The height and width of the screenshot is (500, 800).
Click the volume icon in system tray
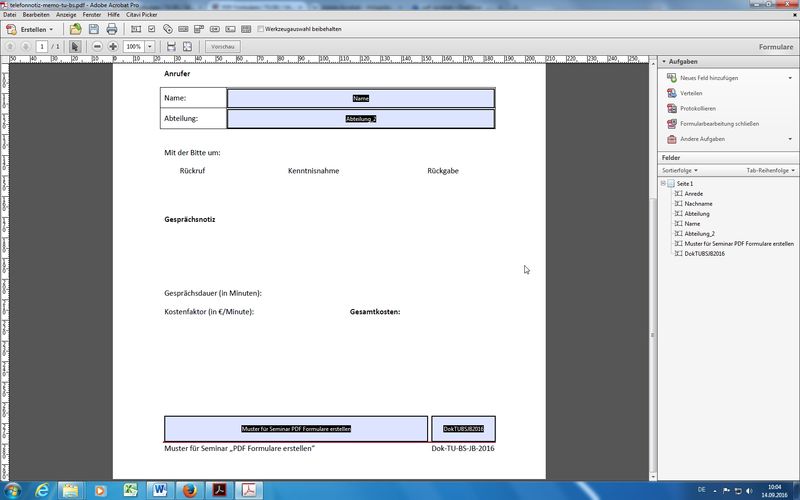[x=749, y=490]
